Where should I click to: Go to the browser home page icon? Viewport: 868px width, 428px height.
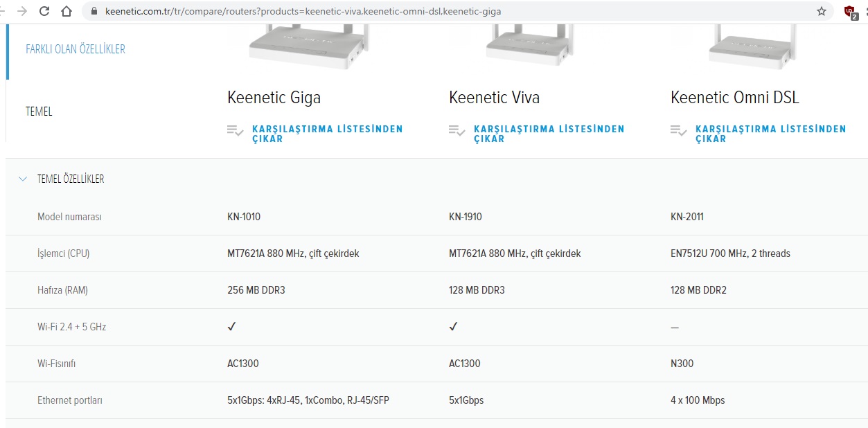[x=67, y=11]
